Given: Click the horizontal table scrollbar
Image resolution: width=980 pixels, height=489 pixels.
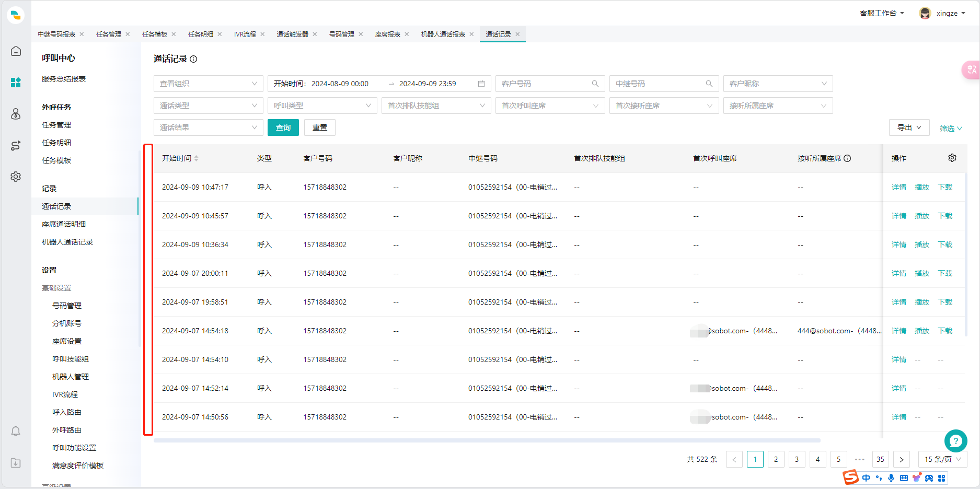Looking at the screenshot, I should pyautogui.click(x=487, y=440).
